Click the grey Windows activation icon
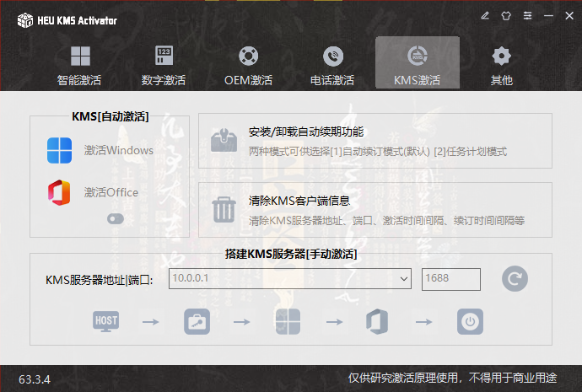Screen dimensions: 582x392 288,321
